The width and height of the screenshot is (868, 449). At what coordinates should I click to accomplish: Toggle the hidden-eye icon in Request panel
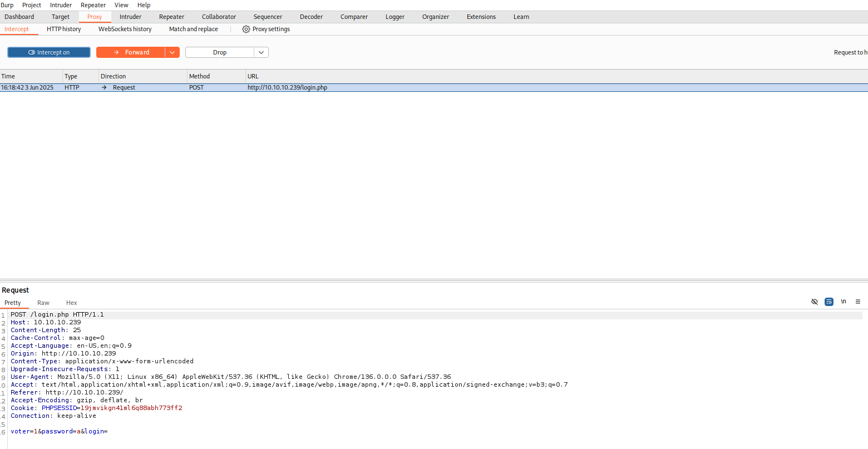tap(815, 302)
